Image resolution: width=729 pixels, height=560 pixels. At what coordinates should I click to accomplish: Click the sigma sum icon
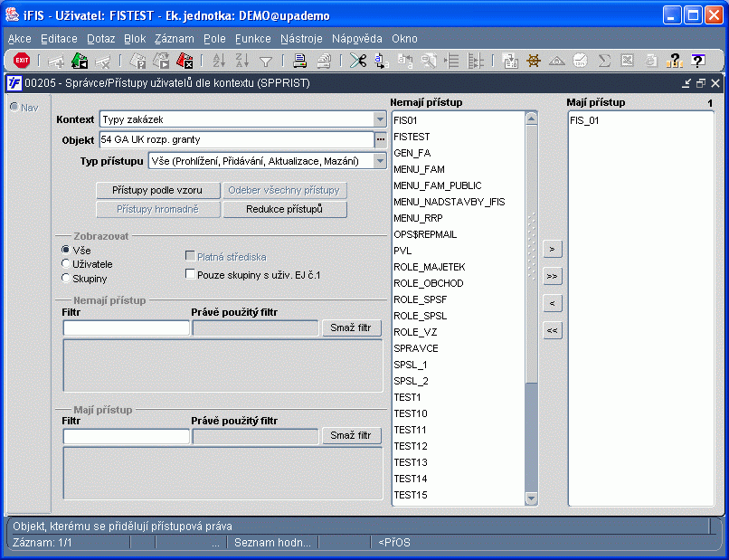click(x=604, y=61)
